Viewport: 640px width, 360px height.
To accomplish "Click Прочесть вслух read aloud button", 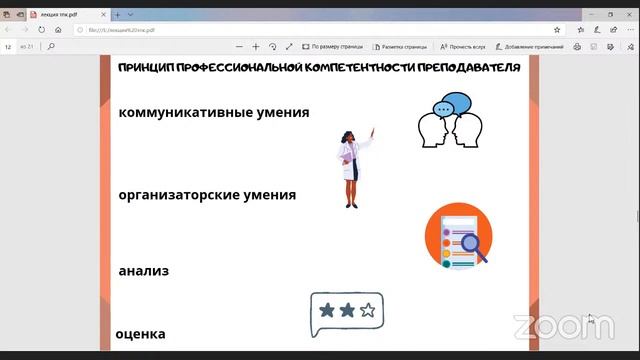I will [463, 47].
